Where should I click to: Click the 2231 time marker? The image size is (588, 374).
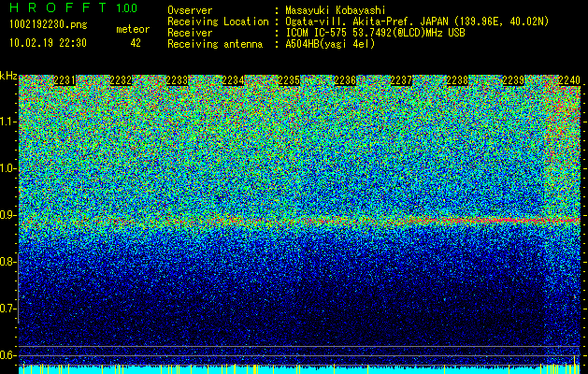click(x=65, y=80)
